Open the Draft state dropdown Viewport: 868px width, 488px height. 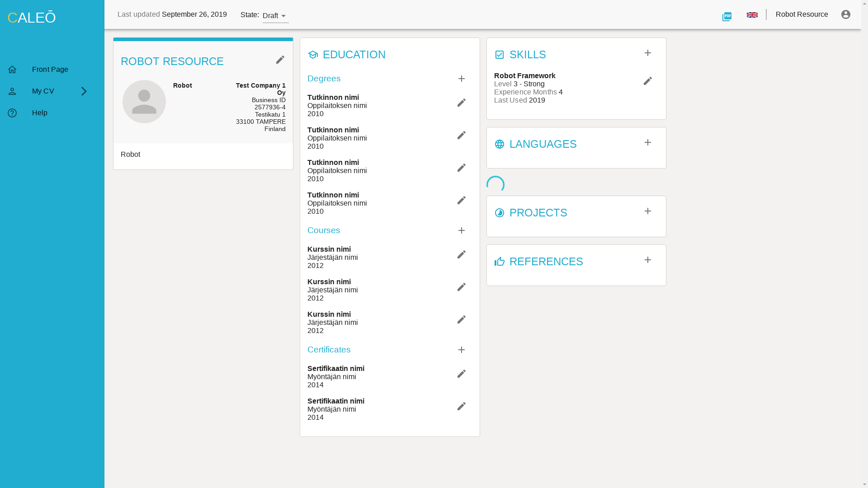pos(275,16)
